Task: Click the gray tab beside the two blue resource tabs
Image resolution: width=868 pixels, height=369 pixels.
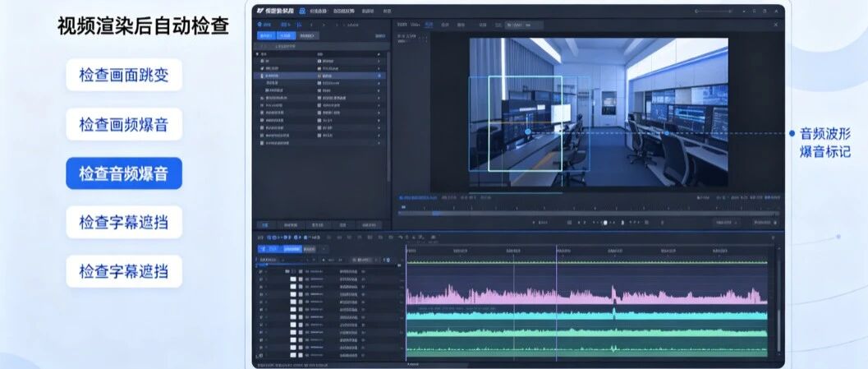Action: [x=308, y=35]
